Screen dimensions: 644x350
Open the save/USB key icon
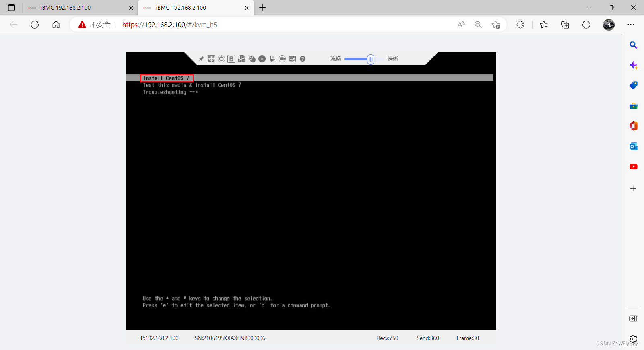click(272, 59)
